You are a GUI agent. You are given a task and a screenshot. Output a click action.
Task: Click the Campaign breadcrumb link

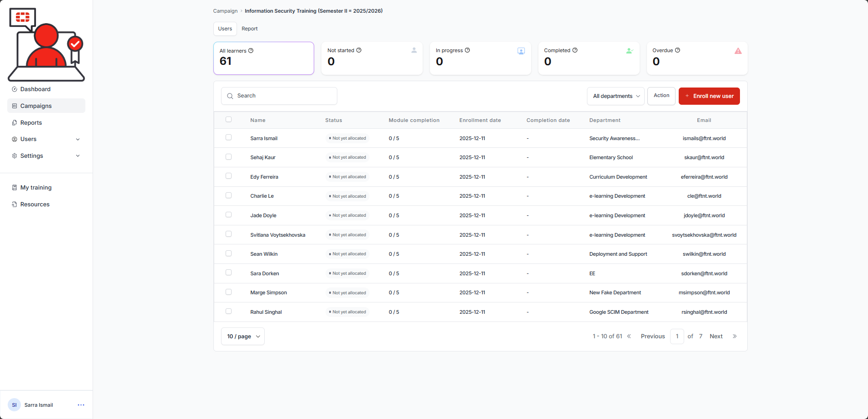(x=226, y=11)
